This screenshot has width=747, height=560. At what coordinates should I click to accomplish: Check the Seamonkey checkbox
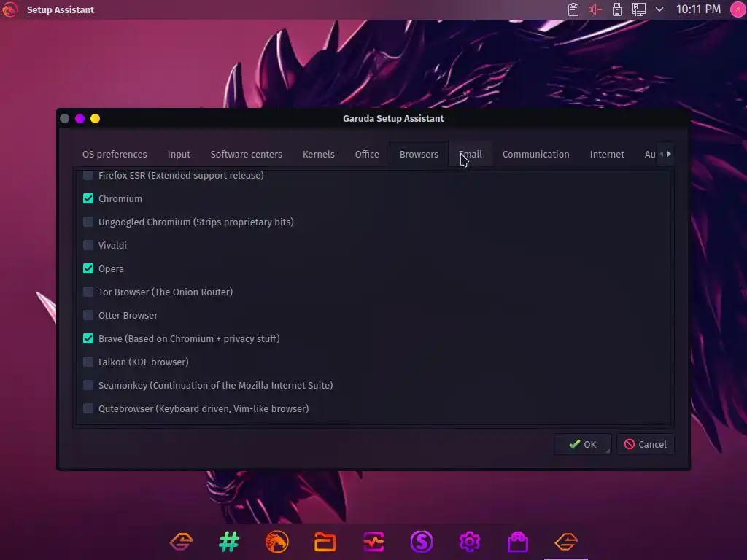coord(88,385)
